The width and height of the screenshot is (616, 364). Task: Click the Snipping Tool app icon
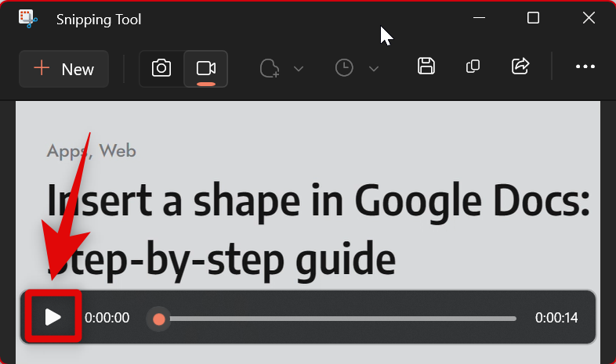coord(28,19)
